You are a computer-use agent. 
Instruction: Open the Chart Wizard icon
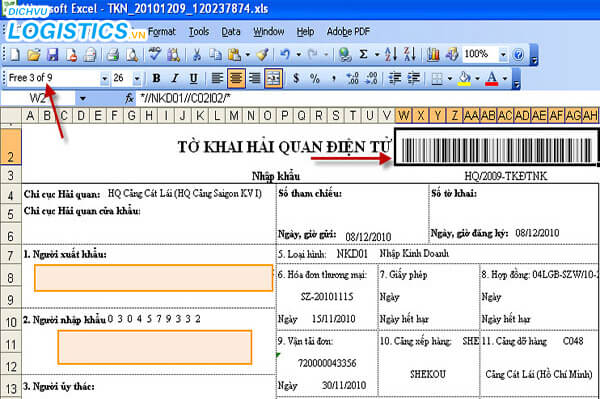pos(433,55)
